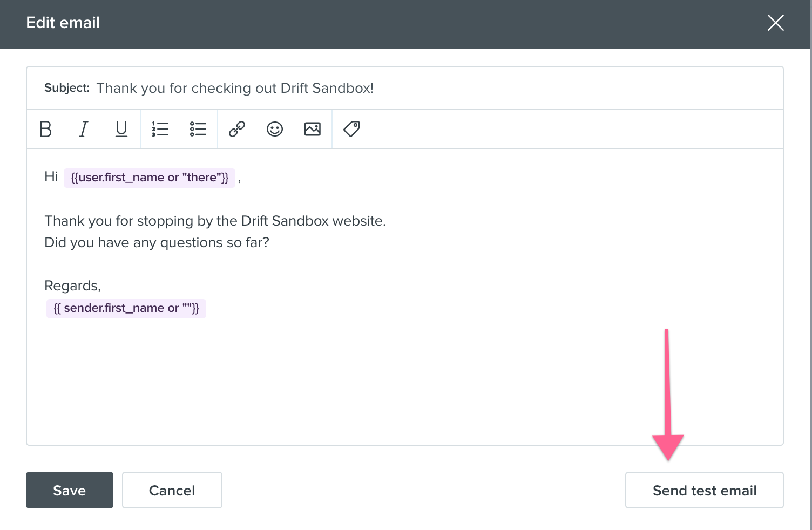The height and width of the screenshot is (530, 812).
Task: Save the email changes
Action: [70, 490]
